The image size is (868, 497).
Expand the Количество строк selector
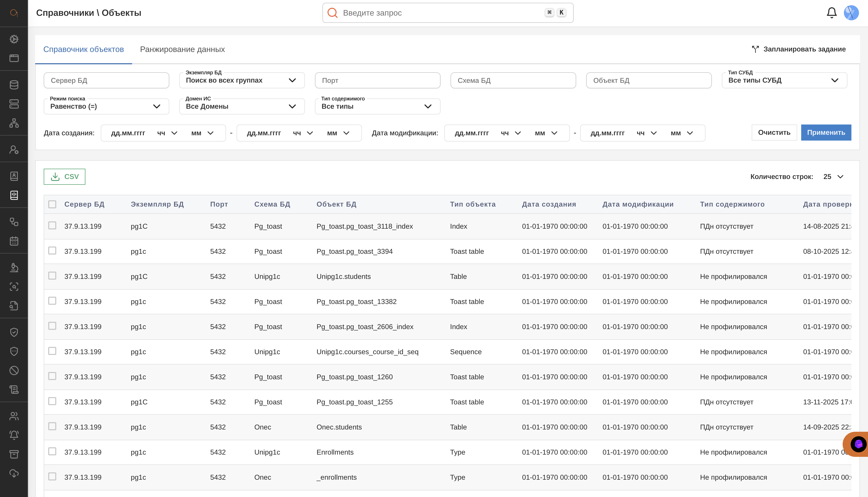click(833, 177)
